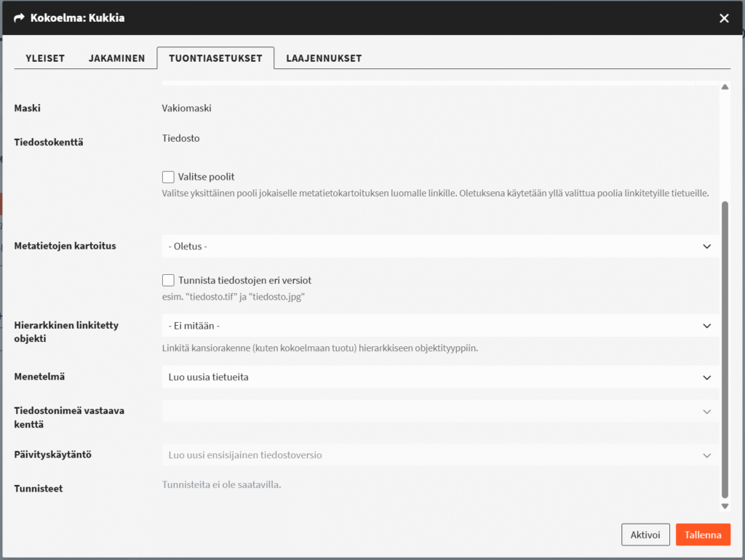Click chevron of Metatietojen kartoitus dropdown
745x560 pixels.
706,247
